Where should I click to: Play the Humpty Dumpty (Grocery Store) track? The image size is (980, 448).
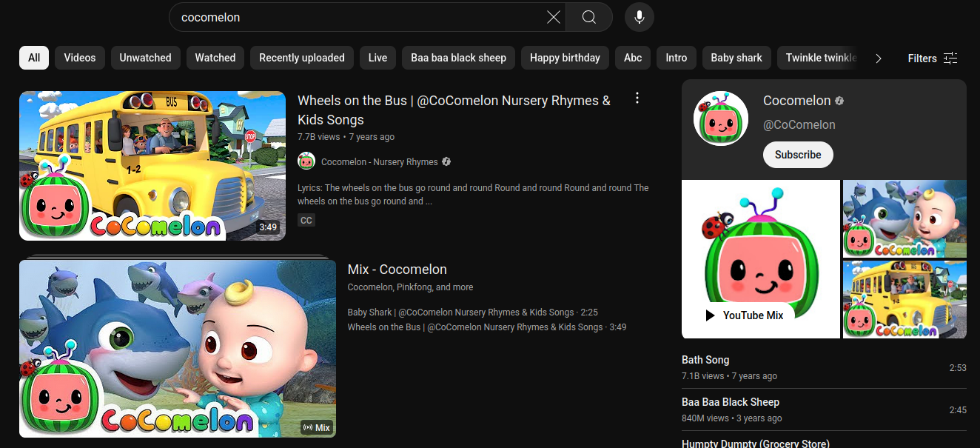[756, 443]
